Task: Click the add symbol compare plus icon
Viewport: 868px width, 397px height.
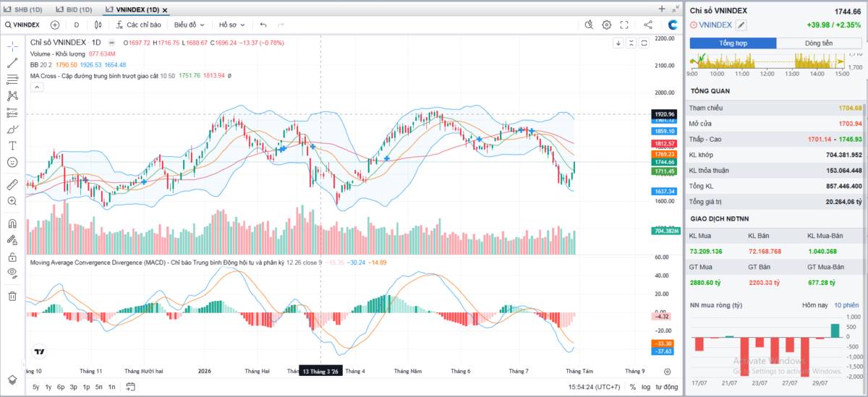Action: pos(55,25)
